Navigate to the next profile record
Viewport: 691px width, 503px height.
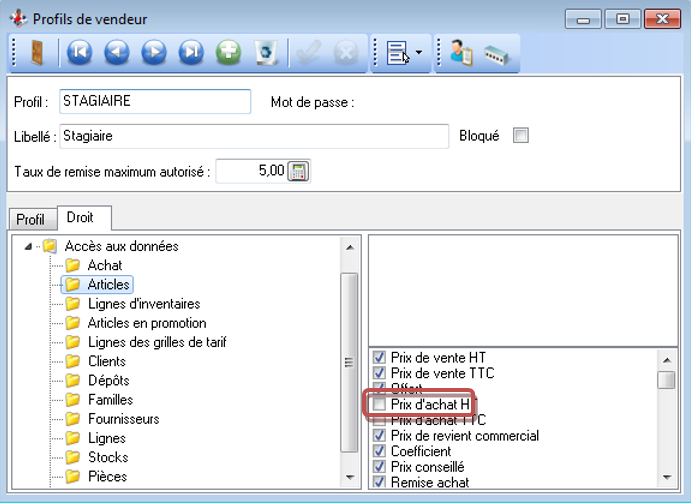click(153, 53)
